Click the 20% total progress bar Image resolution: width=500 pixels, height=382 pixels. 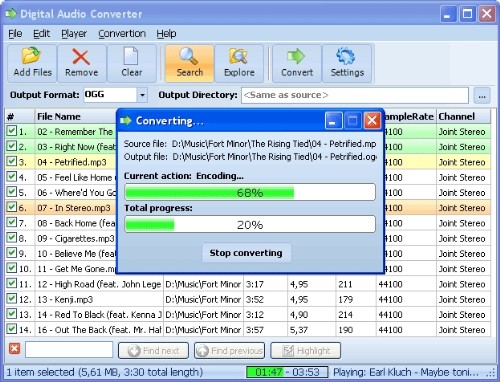[250, 224]
